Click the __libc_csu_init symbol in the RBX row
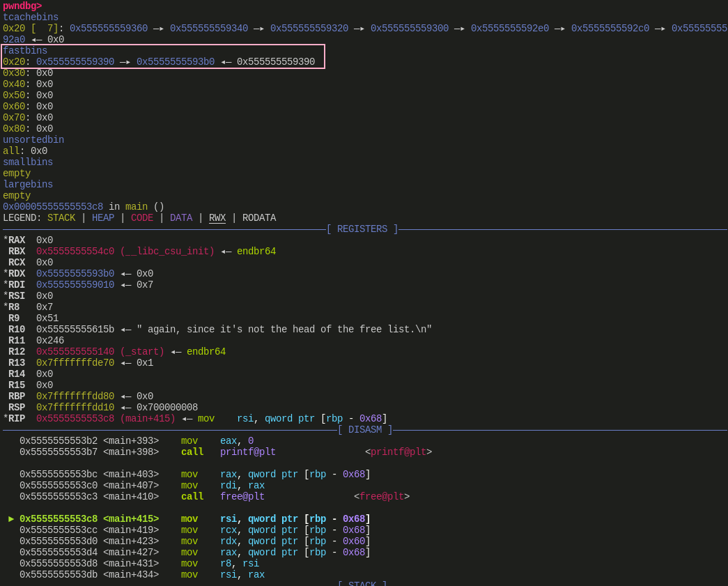The image size is (728, 586). (x=167, y=252)
